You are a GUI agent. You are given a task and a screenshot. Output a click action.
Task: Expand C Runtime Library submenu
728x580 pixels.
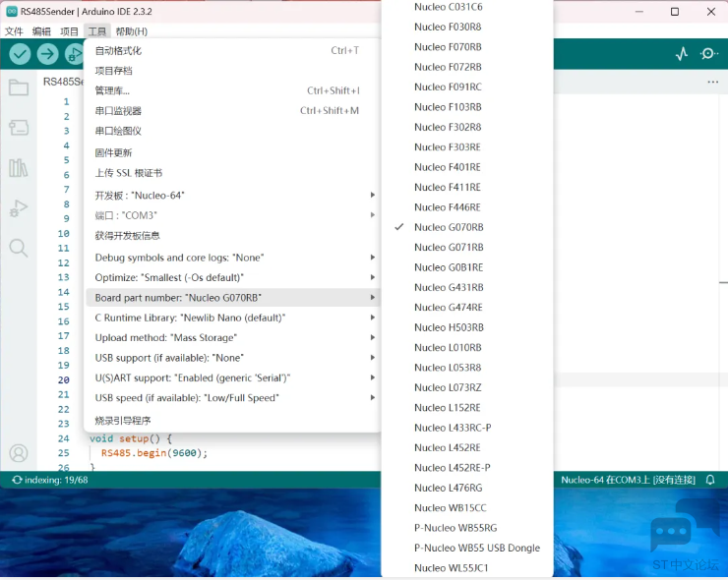coord(233,318)
